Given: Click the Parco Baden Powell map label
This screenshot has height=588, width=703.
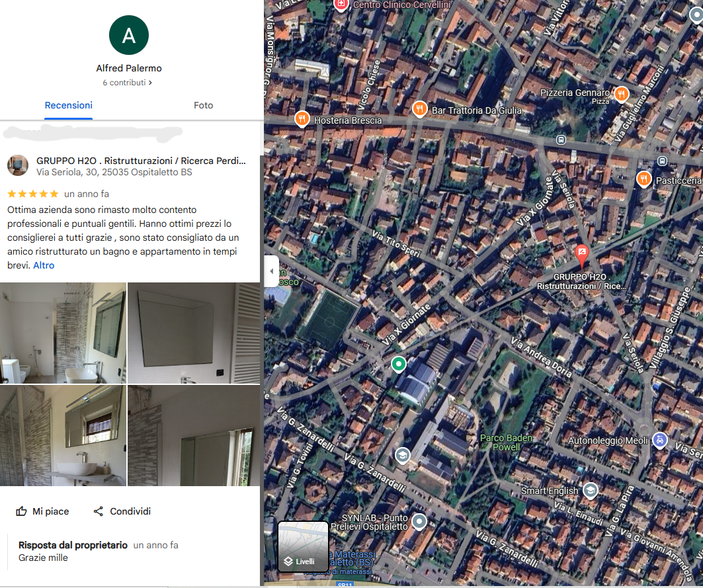Looking at the screenshot, I should click(506, 442).
